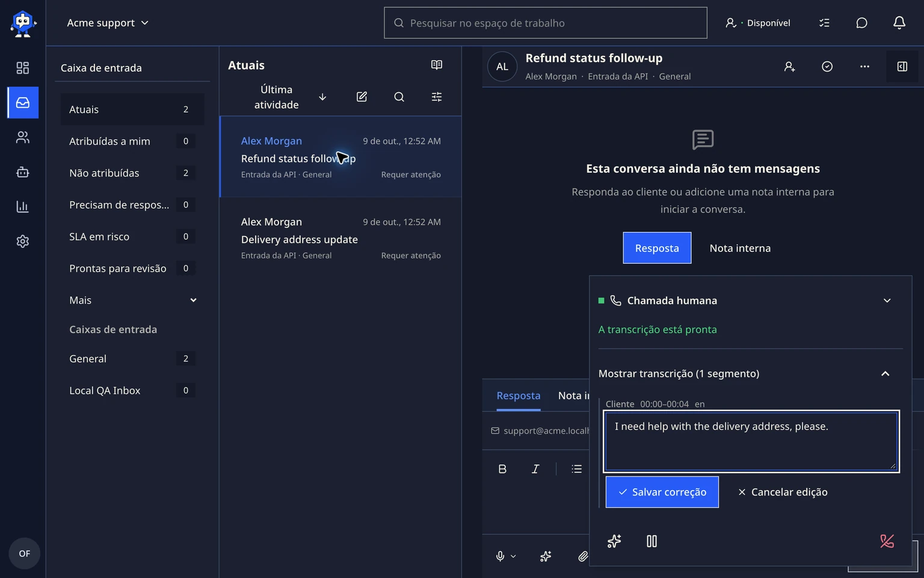Toggle bold formatting in reply editor
The image size is (924, 578).
click(x=502, y=469)
